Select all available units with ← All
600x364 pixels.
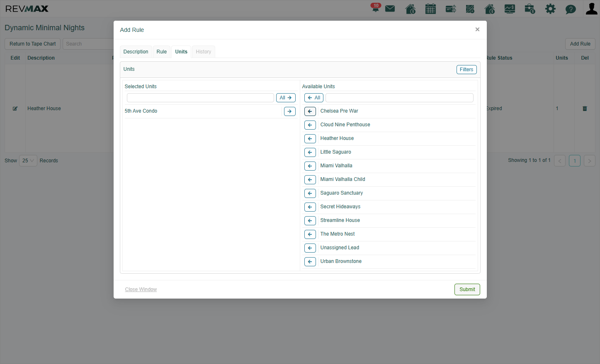click(x=314, y=98)
